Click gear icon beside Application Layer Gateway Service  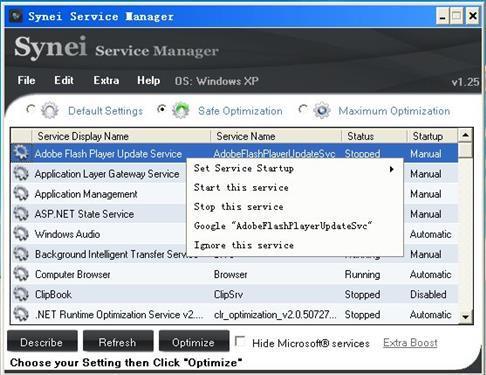(21, 173)
